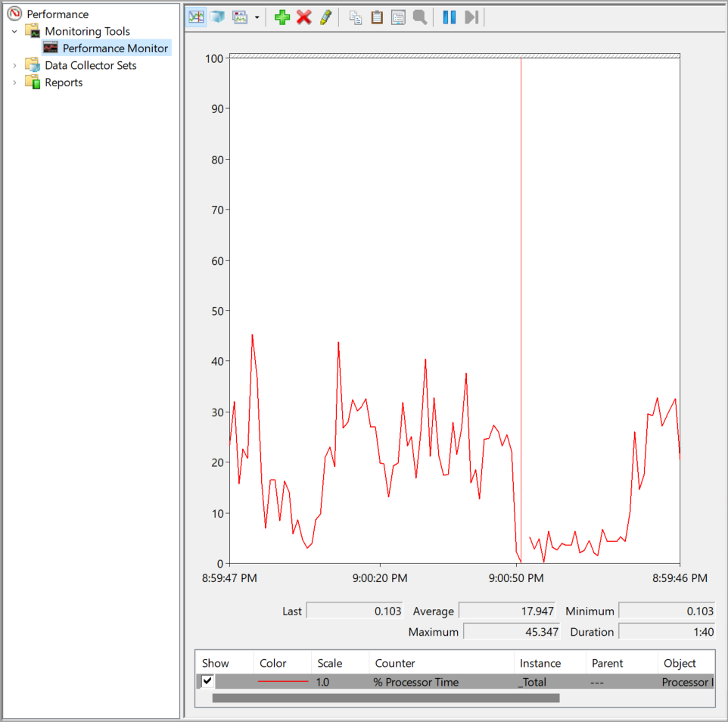
Task: Expand the Data Collector Sets node
Action: point(15,65)
